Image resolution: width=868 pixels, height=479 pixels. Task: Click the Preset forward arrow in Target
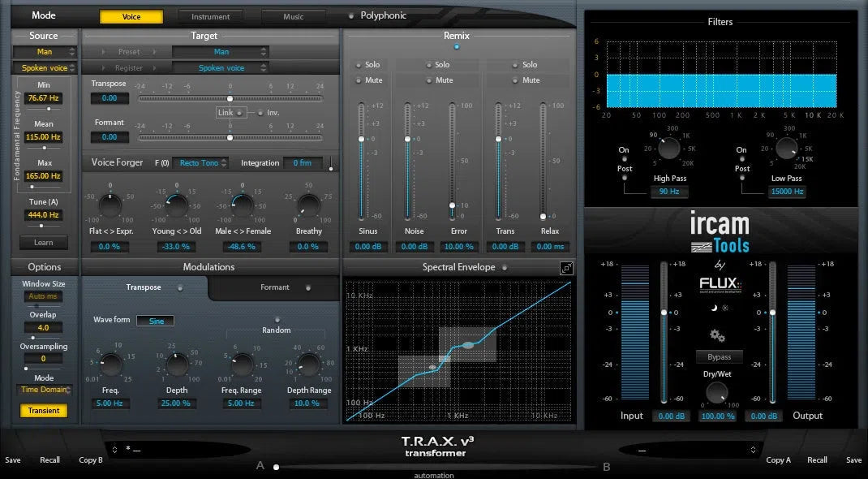tap(154, 51)
